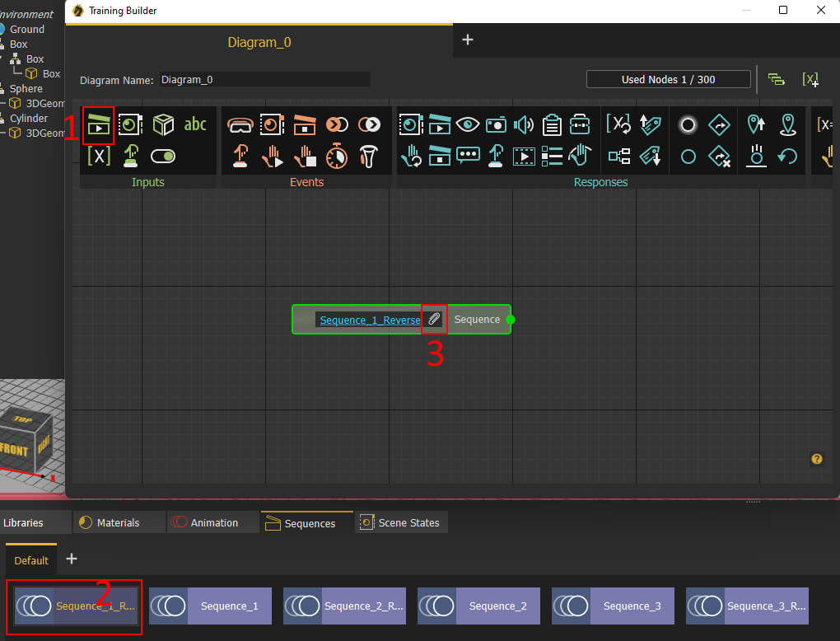The image size is (840, 641).
Task: Open the Sequence_1_Reverse link in node
Action: tap(371, 320)
